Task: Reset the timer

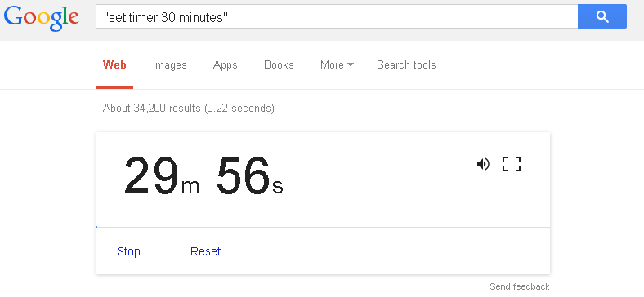Action: coord(205,251)
